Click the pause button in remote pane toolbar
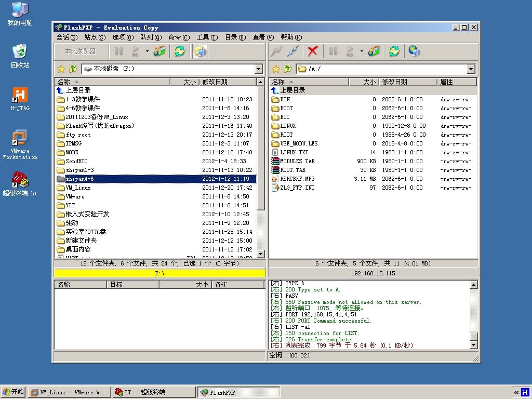 coord(333,51)
